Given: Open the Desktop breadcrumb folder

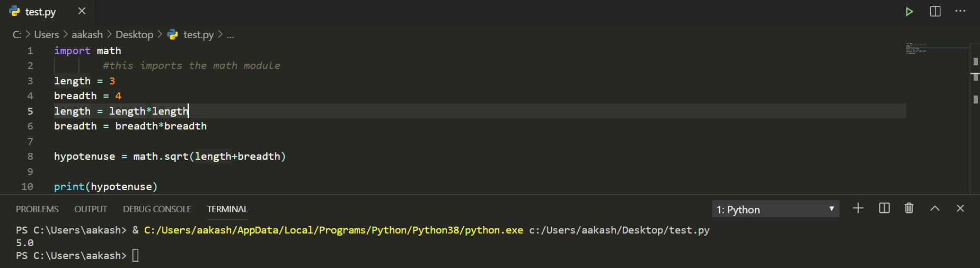Looking at the screenshot, I should coord(134,34).
